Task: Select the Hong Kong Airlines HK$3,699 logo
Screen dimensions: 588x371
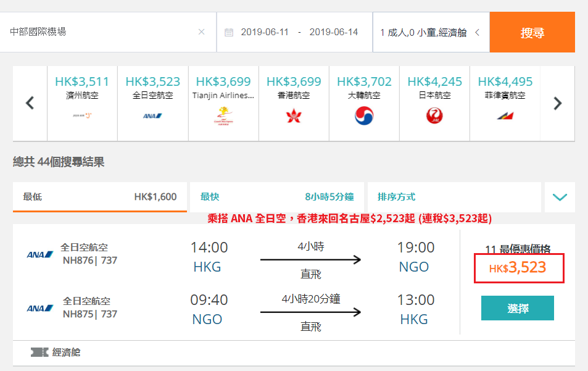Action: pos(294,115)
